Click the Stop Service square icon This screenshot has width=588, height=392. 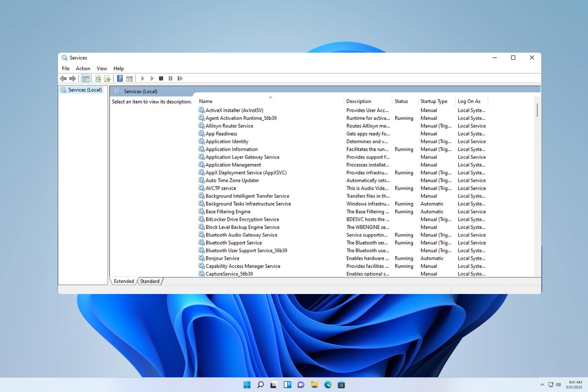[161, 79]
